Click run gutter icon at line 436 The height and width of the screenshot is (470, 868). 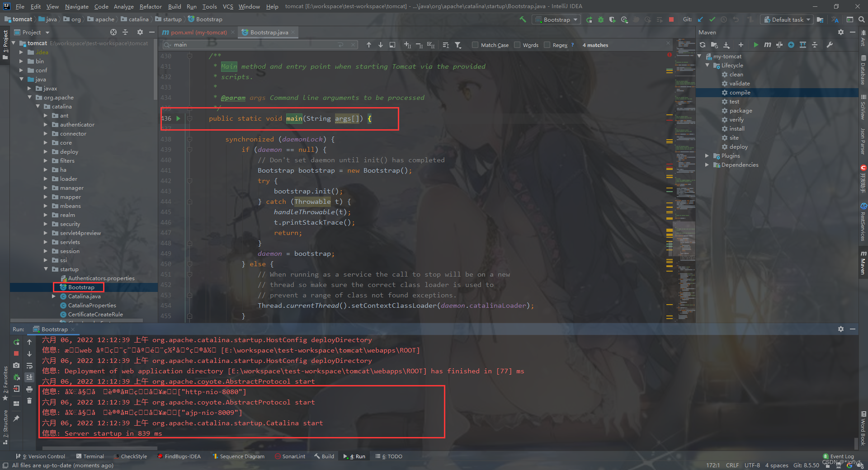[178, 118]
